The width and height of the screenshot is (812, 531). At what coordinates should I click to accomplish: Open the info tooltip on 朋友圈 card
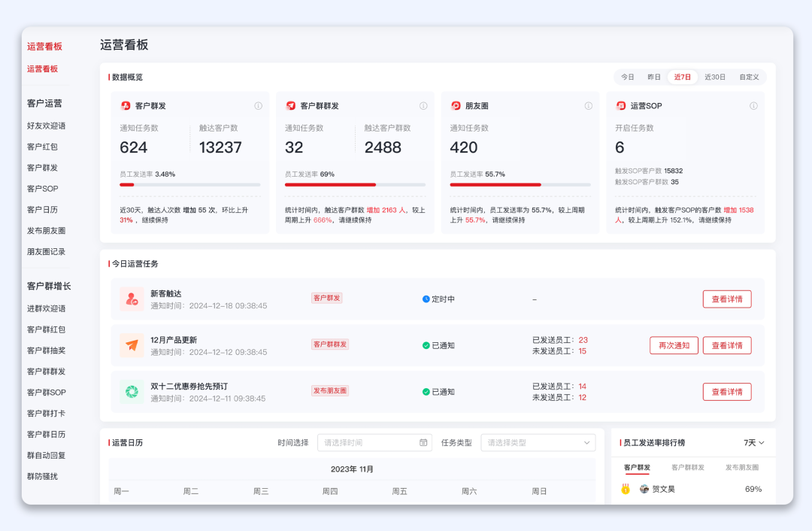tap(588, 105)
